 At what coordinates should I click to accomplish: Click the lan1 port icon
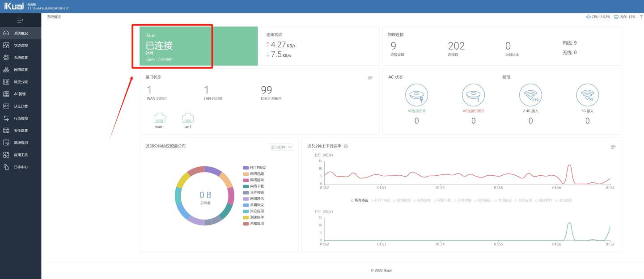(x=188, y=118)
